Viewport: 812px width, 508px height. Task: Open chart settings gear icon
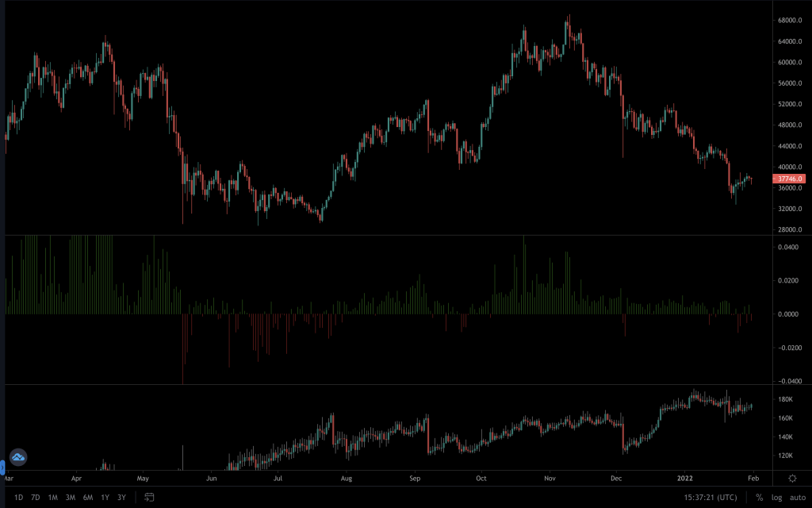click(792, 479)
